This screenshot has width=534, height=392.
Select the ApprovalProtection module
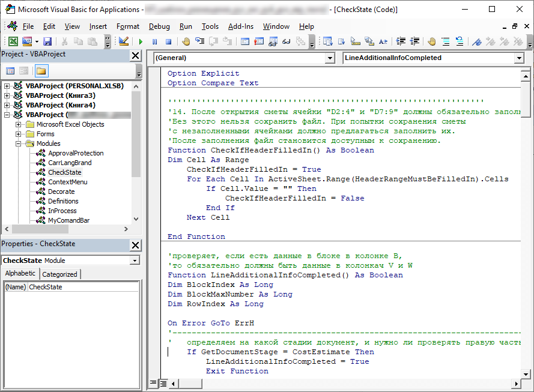click(x=76, y=153)
